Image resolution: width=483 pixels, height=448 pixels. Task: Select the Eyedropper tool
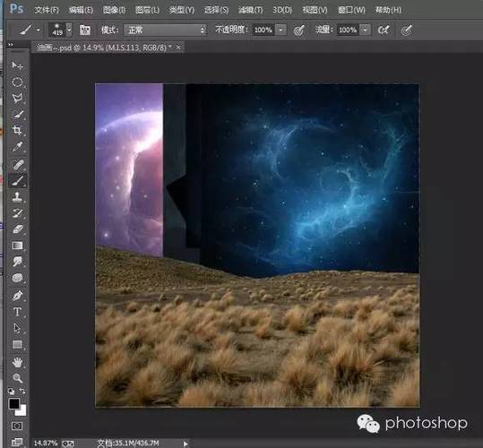(x=17, y=147)
